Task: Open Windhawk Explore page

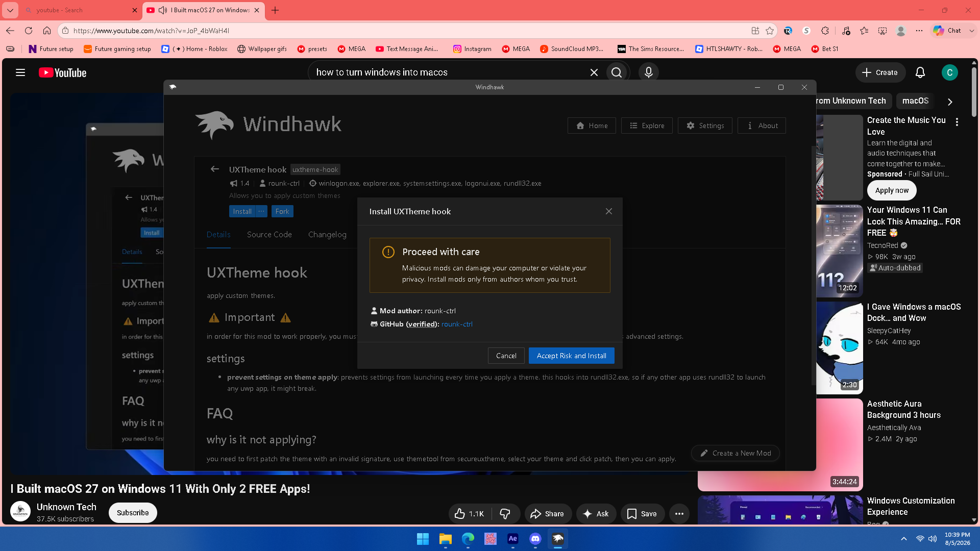Action: pyautogui.click(x=647, y=126)
